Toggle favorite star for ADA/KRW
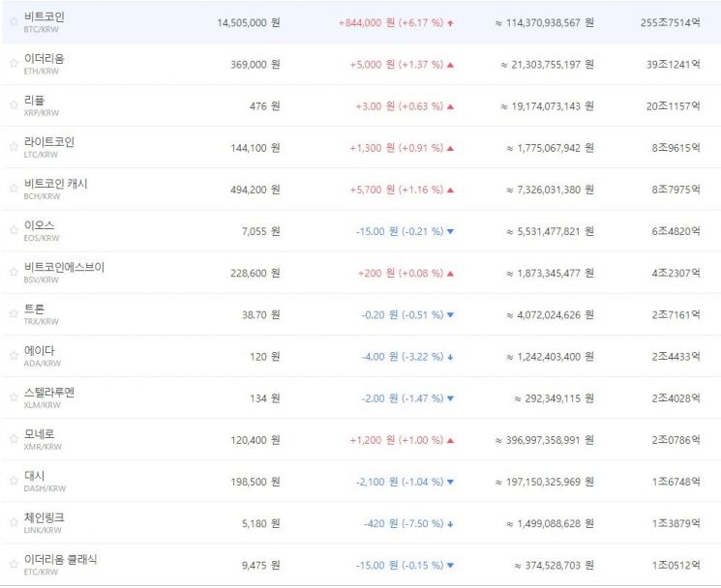 (x=14, y=356)
